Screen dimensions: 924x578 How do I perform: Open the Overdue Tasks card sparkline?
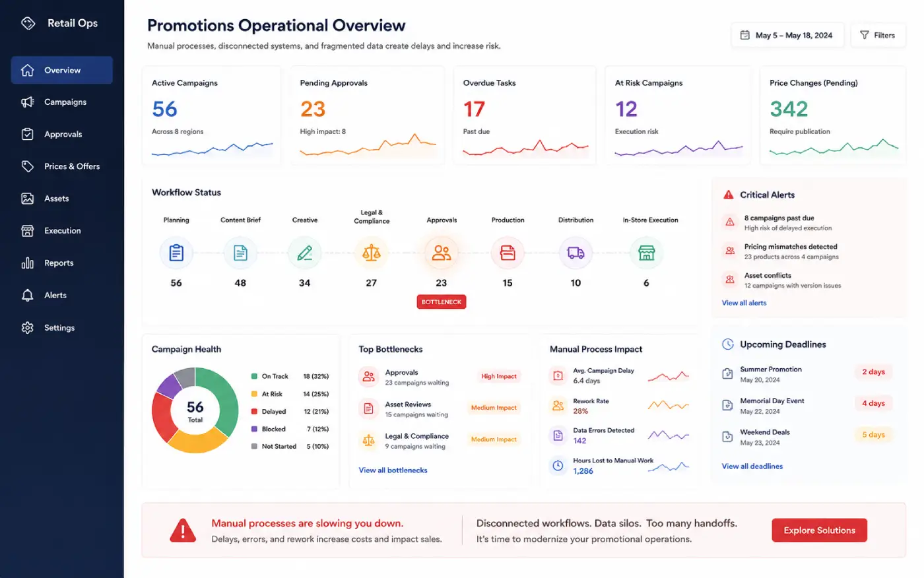(525, 148)
